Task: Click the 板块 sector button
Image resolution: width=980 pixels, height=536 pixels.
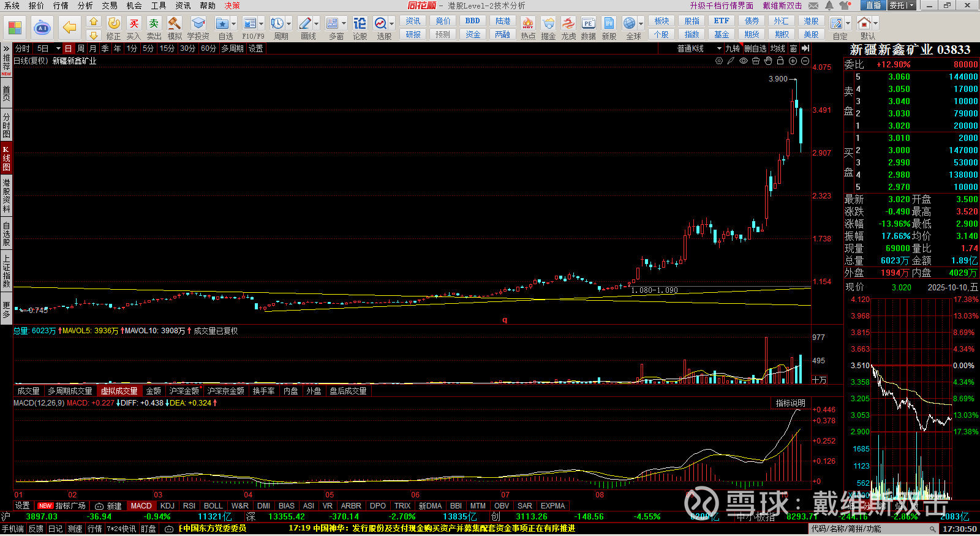Action: tap(661, 21)
